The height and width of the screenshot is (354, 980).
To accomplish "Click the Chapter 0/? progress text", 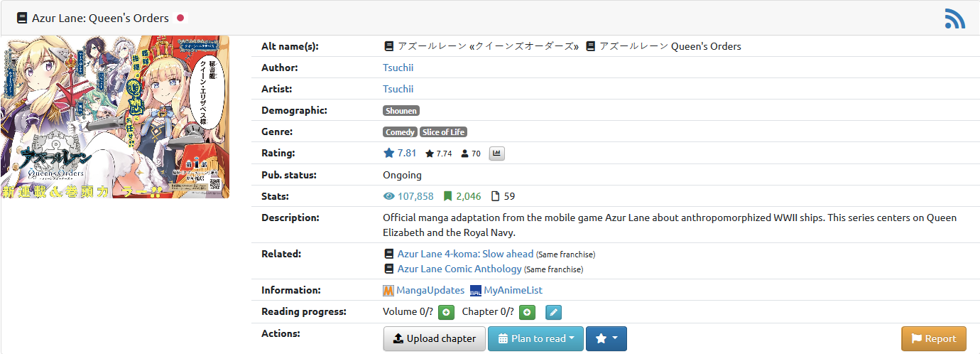I will [x=488, y=312].
